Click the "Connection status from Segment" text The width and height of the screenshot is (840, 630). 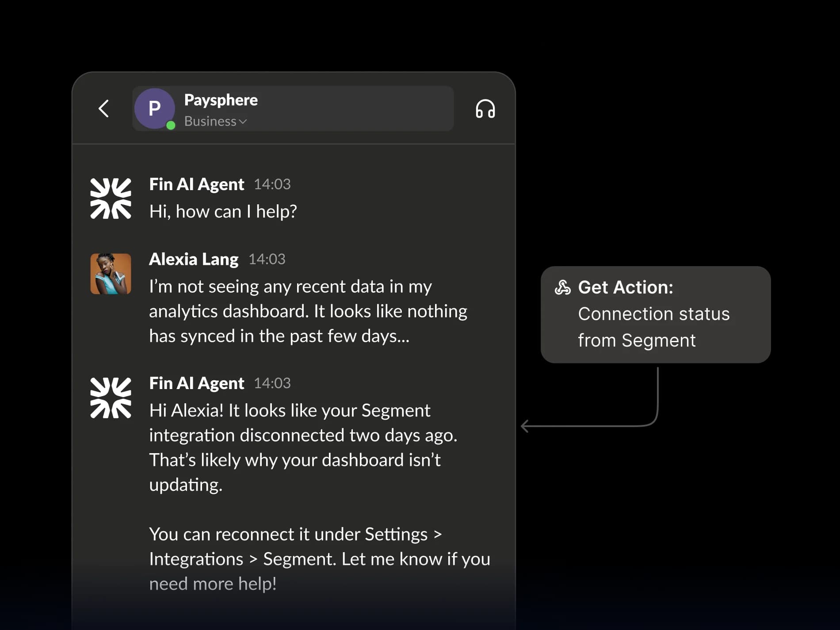click(x=654, y=327)
